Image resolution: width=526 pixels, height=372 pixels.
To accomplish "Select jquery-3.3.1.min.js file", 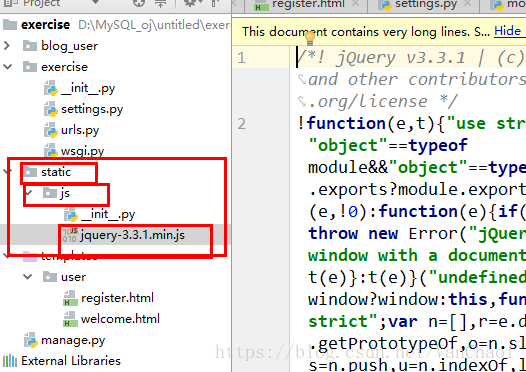I will click(x=133, y=235).
